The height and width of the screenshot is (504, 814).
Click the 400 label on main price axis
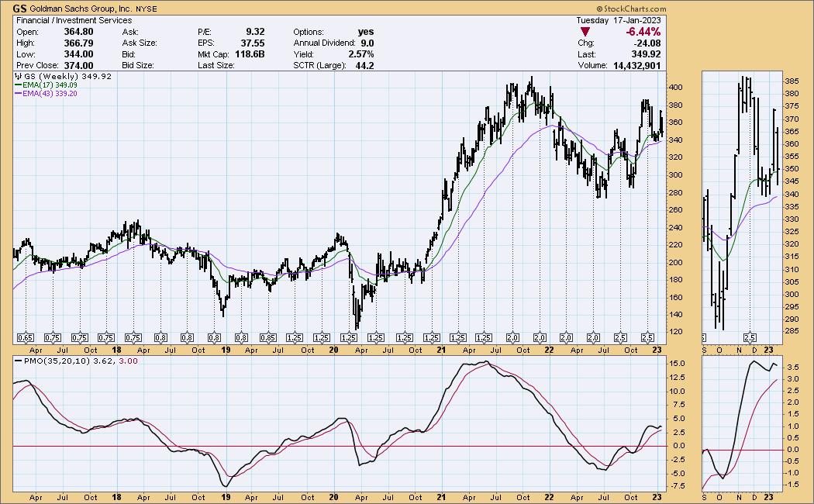click(x=675, y=88)
